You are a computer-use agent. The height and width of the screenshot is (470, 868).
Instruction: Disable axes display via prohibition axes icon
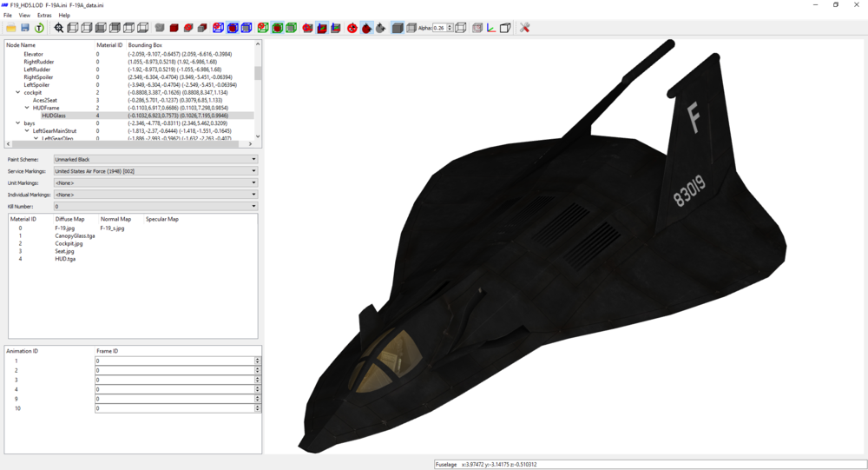[x=308, y=28]
